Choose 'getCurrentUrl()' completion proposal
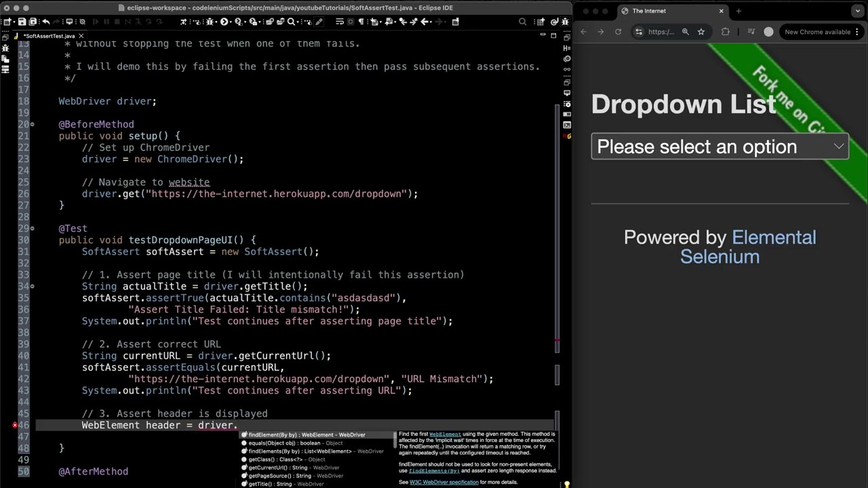The height and width of the screenshot is (488, 868). pyautogui.click(x=317, y=468)
